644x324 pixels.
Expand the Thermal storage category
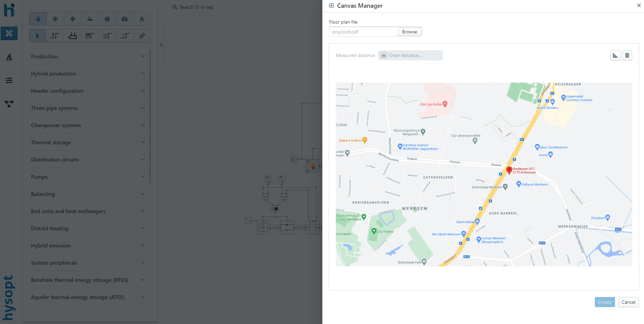click(x=88, y=142)
